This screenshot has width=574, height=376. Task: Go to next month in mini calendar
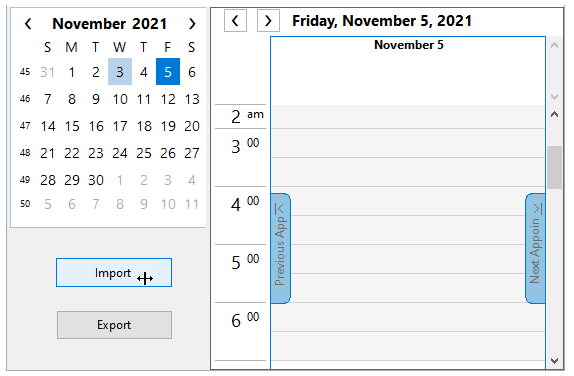(192, 24)
